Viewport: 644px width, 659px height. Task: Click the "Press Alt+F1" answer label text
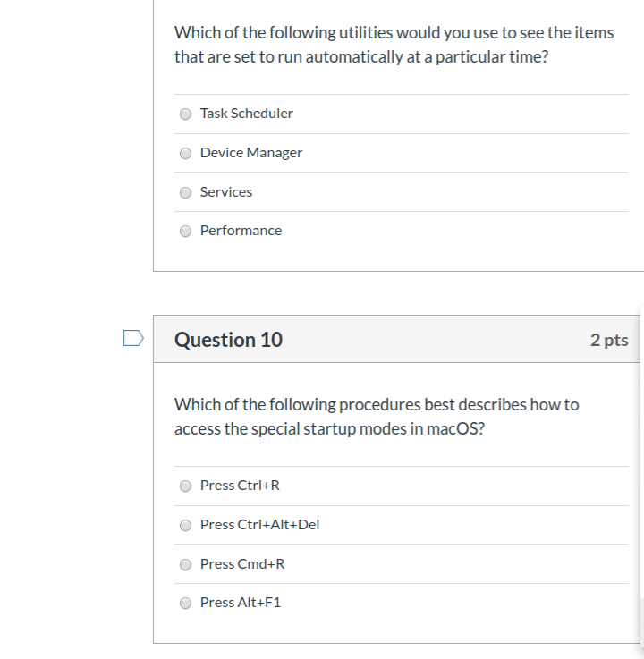coord(241,603)
